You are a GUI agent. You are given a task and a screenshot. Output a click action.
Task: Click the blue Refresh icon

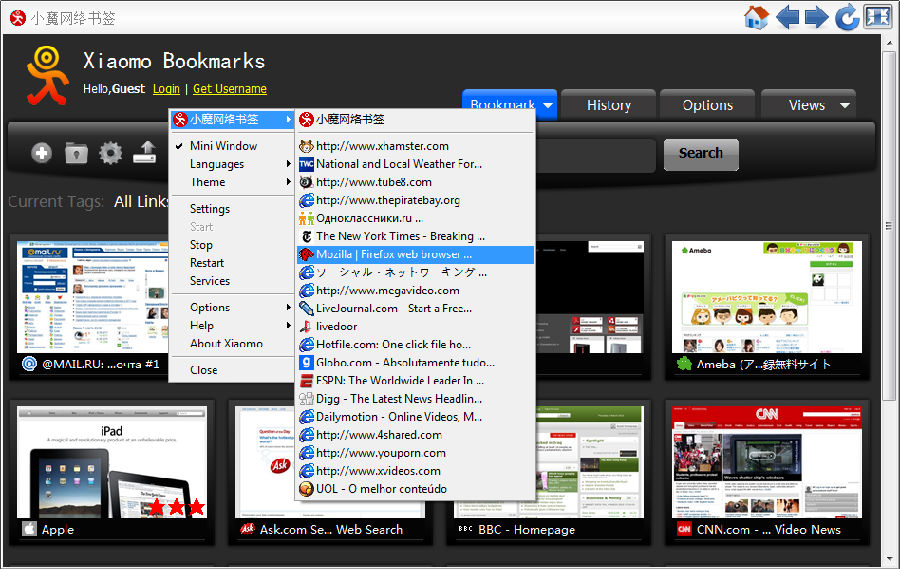pos(847,17)
